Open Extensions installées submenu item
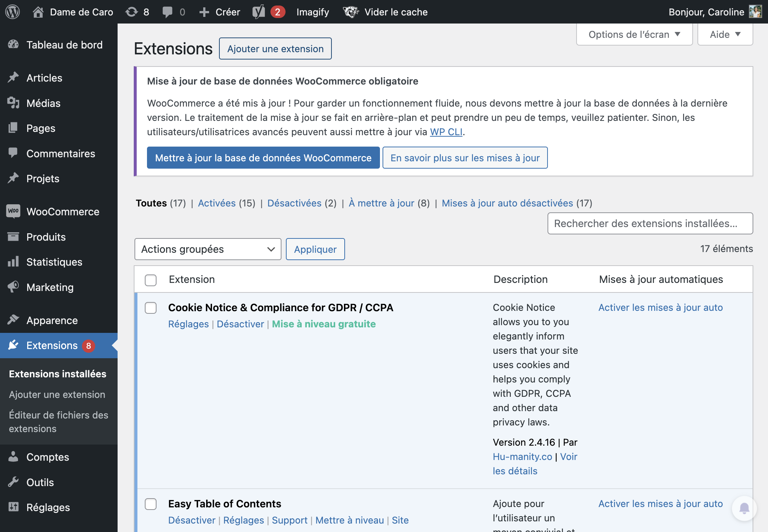This screenshot has width=768, height=532. coord(58,374)
